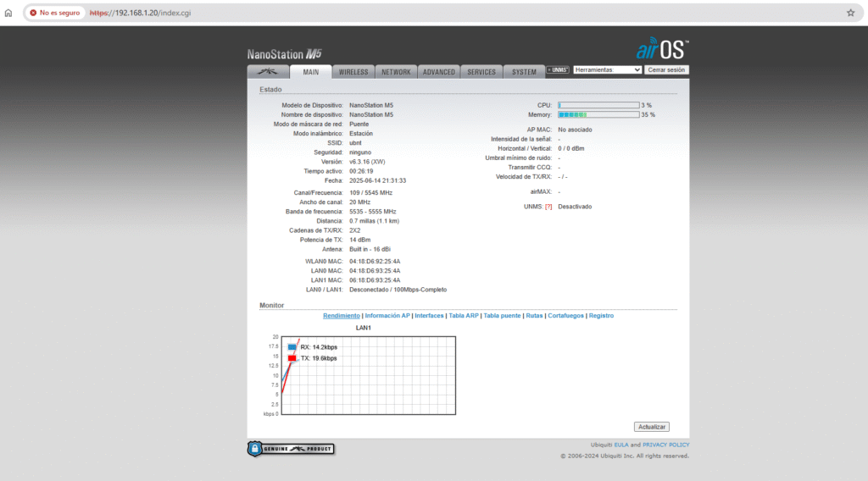Viewport: 868px width, 481px height.
Task: Open the Registro link
Action: [601, 316]
